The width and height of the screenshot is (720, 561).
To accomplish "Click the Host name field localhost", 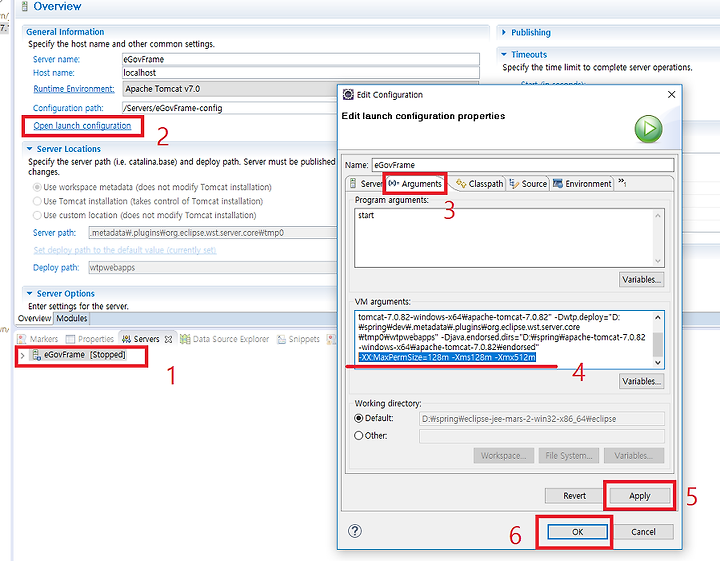I will [x=301, y=73].
